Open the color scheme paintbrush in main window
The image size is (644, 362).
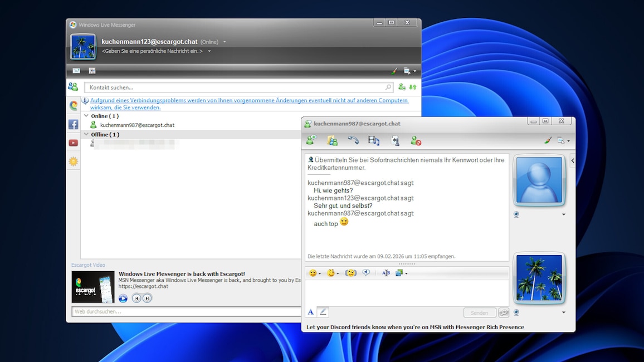(394, 71)
